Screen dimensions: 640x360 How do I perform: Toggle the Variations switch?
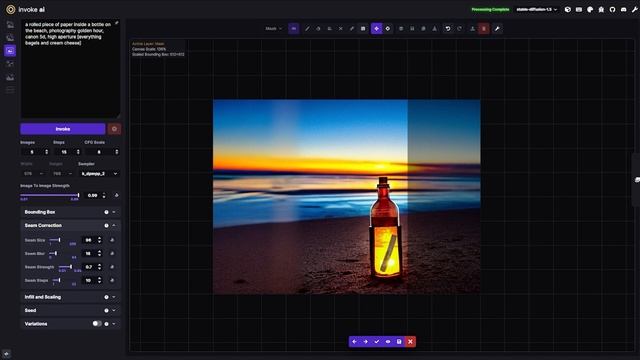[x=97, y=324]
